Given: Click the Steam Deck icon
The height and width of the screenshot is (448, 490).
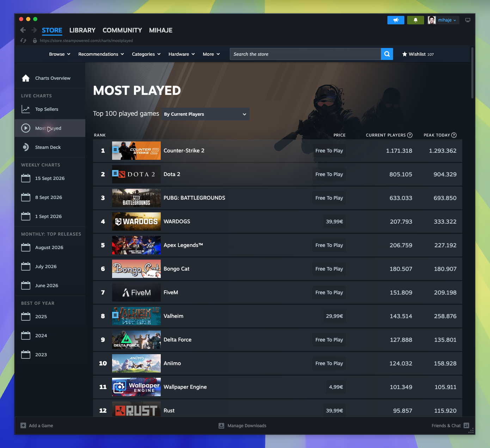Looking at the screenshot, I should tap(26, 147).
